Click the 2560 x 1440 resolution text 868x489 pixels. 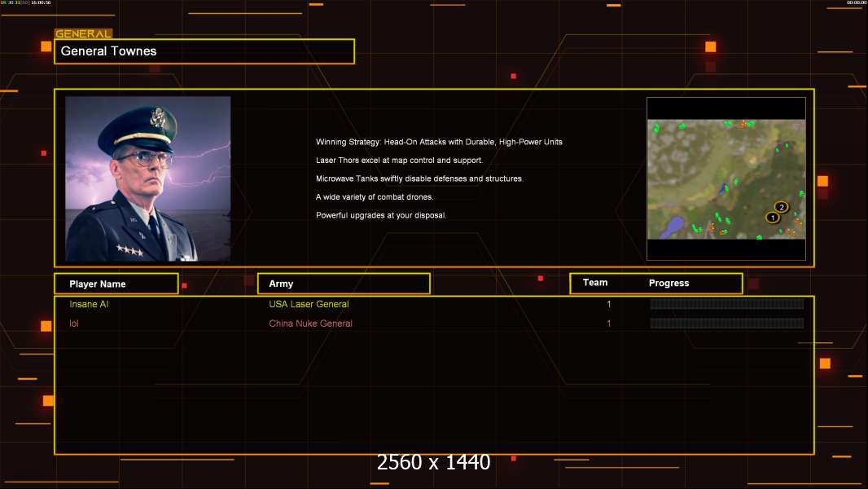pos(433,462)
